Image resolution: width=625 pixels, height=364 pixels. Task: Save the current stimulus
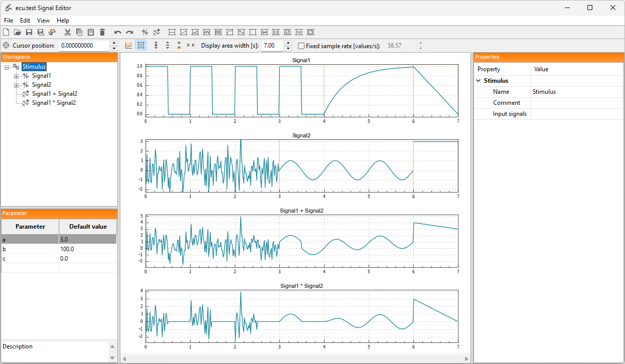click(x=29, y=32)
